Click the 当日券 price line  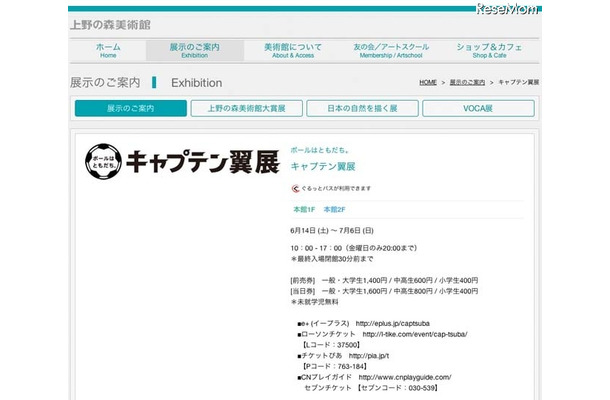click(x=384, y=291)
